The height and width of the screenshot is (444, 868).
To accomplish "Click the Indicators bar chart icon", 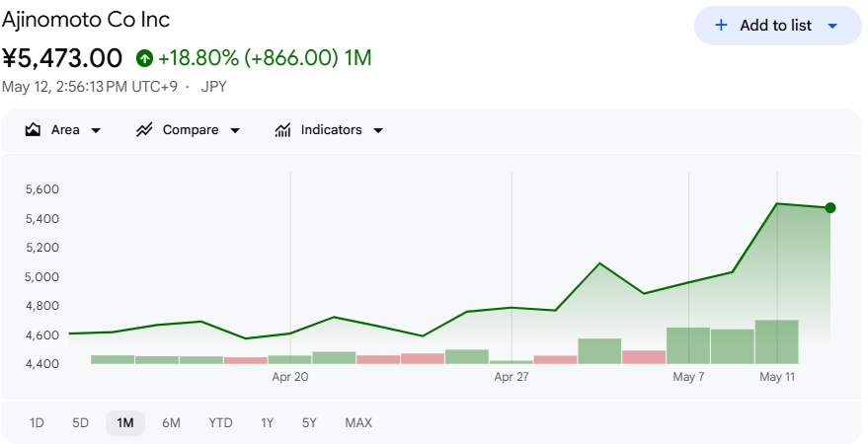I will [282, 130].
